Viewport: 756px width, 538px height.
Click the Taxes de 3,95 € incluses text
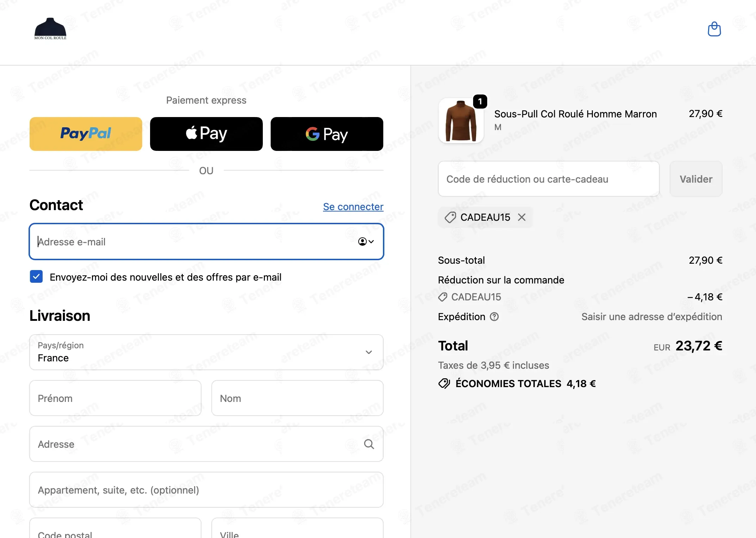point(494,365)
